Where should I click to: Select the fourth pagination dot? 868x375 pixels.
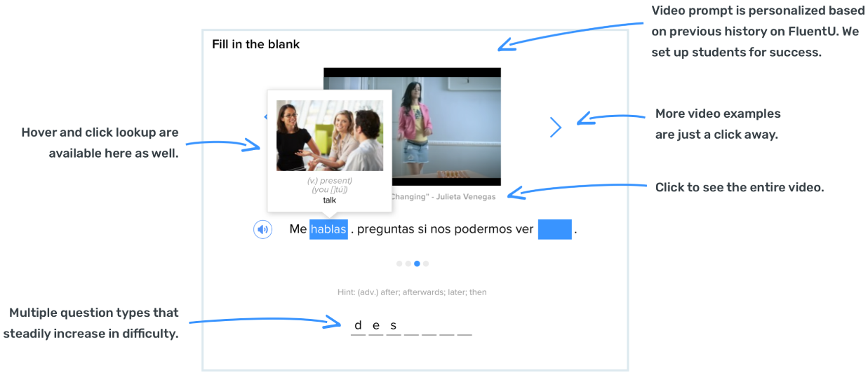[x=426, y=264]
